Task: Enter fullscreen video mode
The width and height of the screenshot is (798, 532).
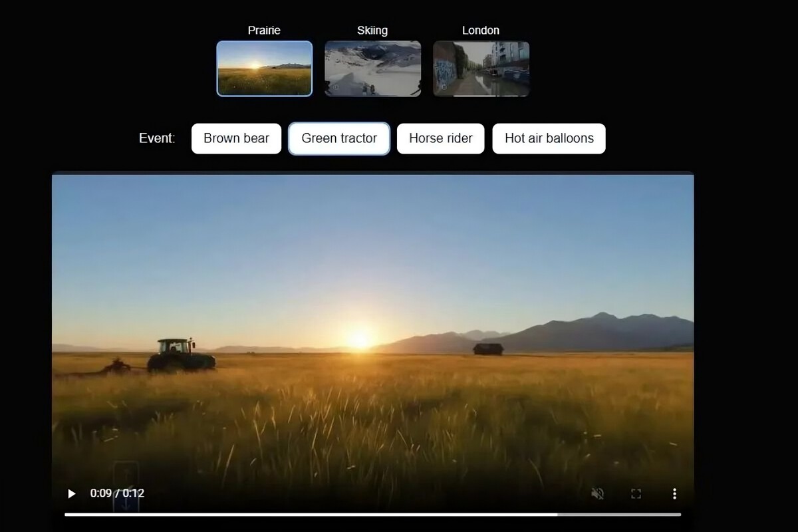Action: [x=636, y=493]
